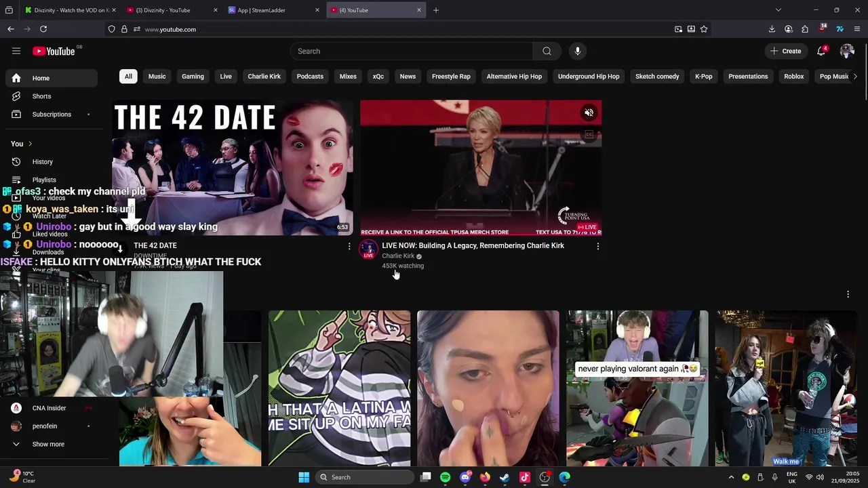Switch to the App | StreamLadder tab
The height and width of the screenshot is (488, 868).
(273, 10)
